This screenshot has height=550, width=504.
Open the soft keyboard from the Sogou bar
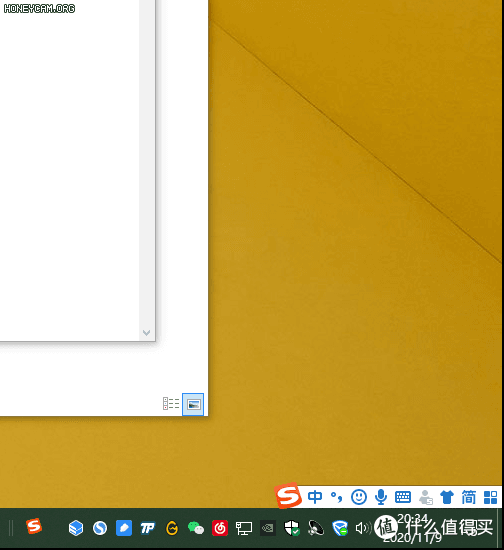403,497
